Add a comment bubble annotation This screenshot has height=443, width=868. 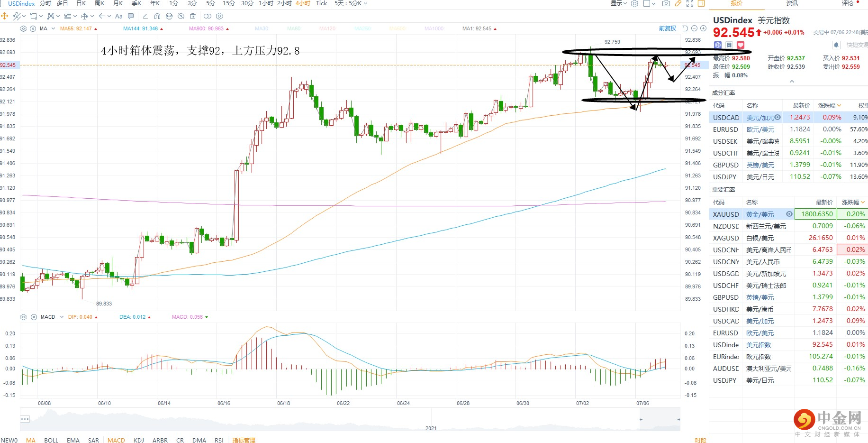click(x=131, y=16)
